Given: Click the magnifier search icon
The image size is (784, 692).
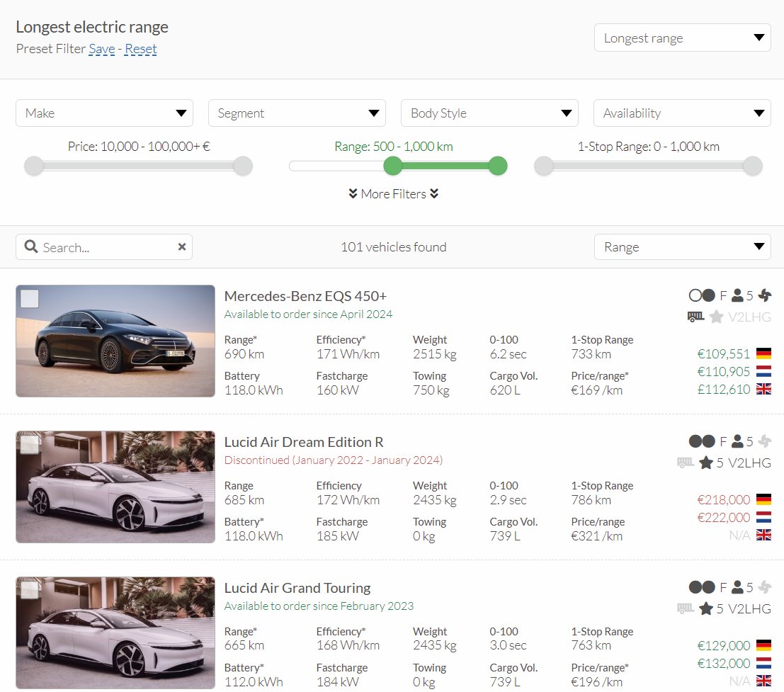Looking at the screenshot, I should coord(31,246).
